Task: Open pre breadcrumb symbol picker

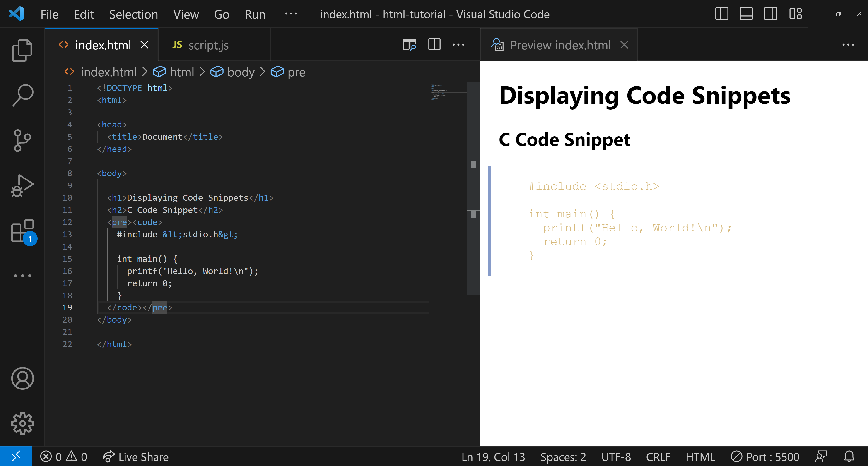Action: 288,72
